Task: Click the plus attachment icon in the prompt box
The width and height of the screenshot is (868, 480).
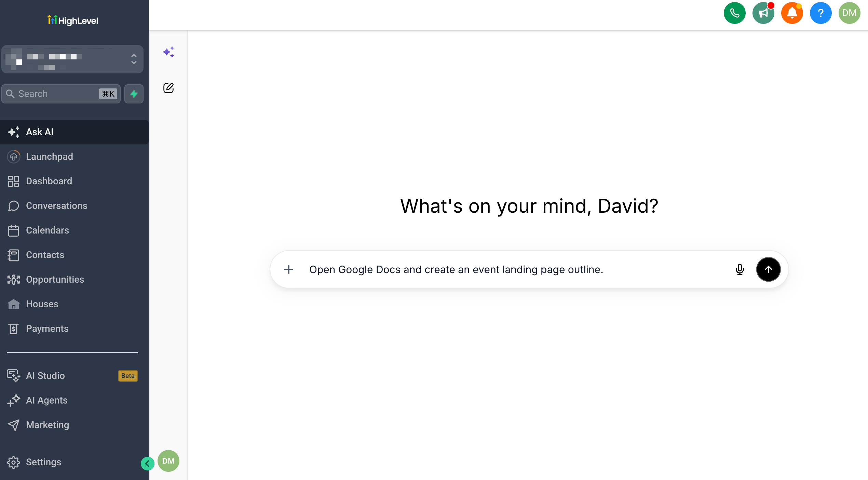Action: coord(289,269)
